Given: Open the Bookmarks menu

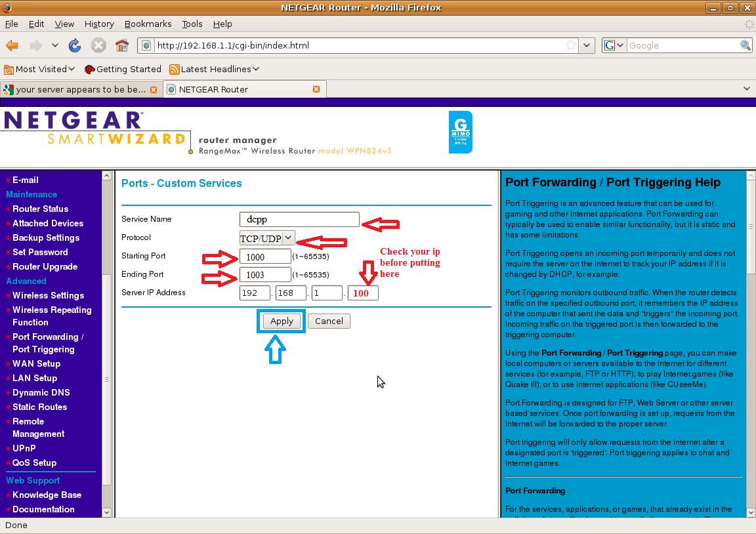Looking at the screenshot, I should 148,24.
